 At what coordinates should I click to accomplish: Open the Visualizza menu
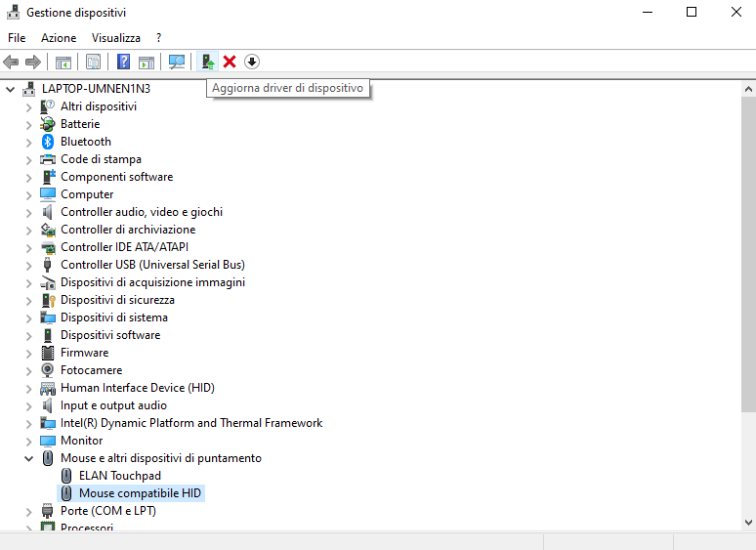(x=115, y=37)
